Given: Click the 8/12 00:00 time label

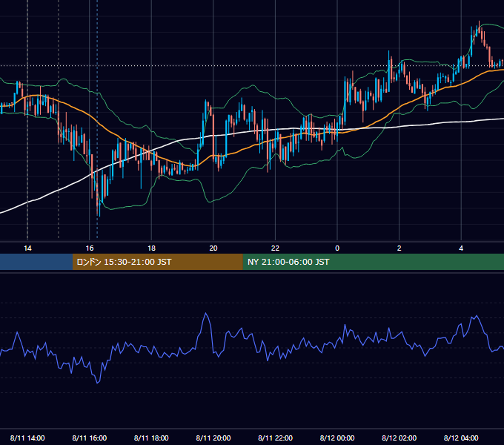Looking at the screenshot, I should (337, 438).
